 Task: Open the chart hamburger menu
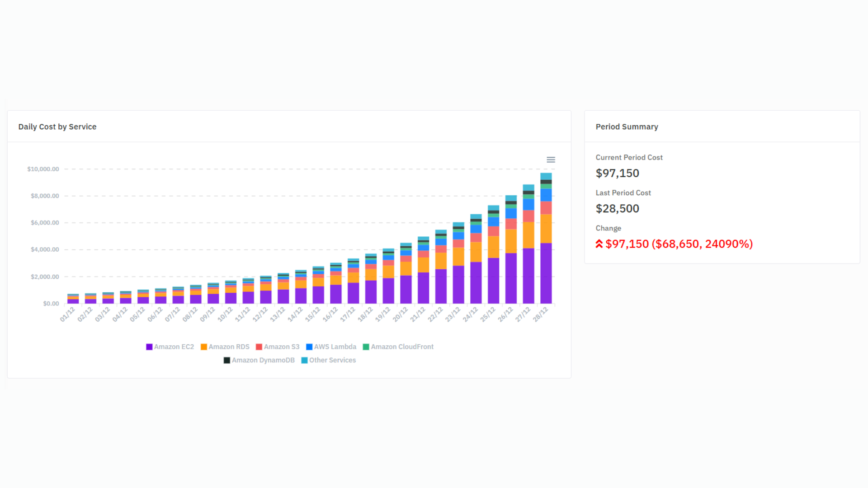[x=551, y=160]
